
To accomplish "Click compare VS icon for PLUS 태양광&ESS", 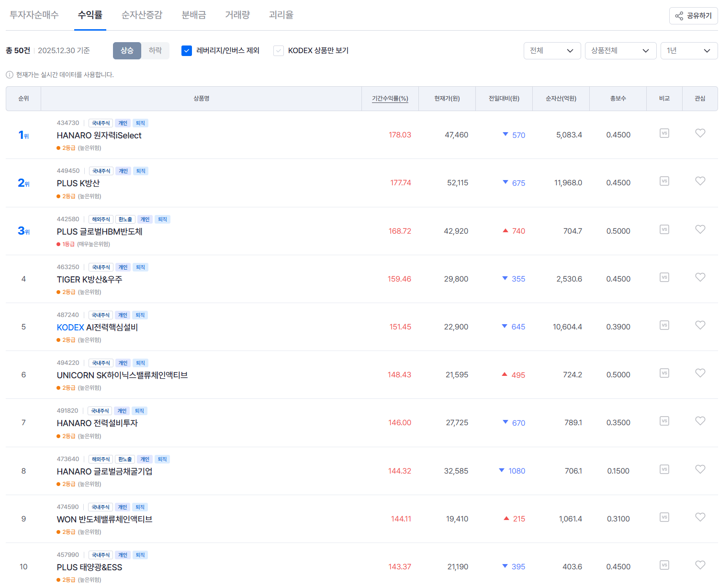I will coord(664,565).
